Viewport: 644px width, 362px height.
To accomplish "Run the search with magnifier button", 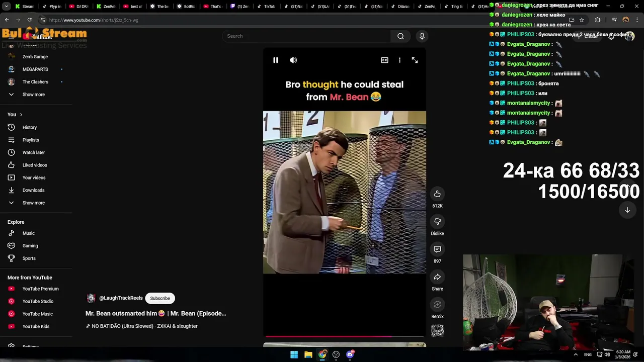I will 400,36.
